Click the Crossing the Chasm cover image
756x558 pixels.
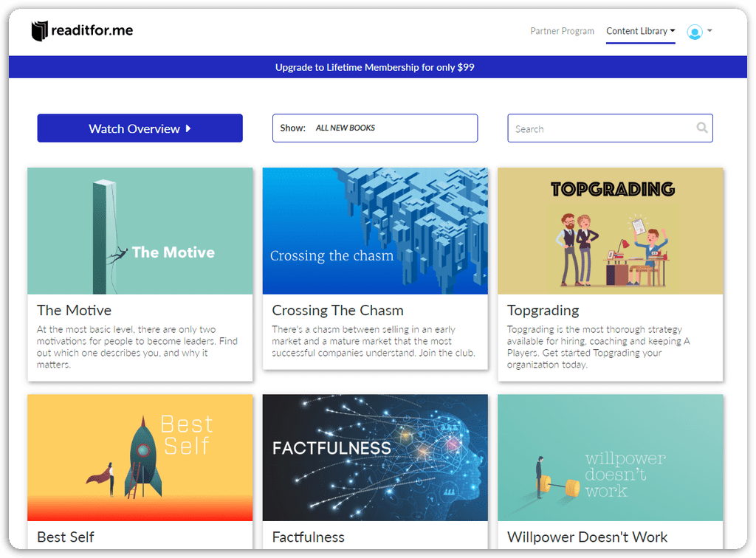coord(375,230)
